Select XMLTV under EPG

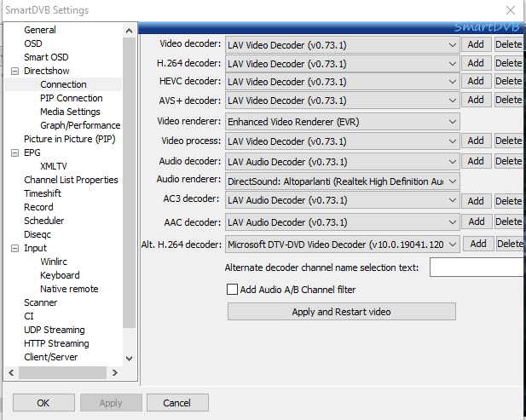54,167
